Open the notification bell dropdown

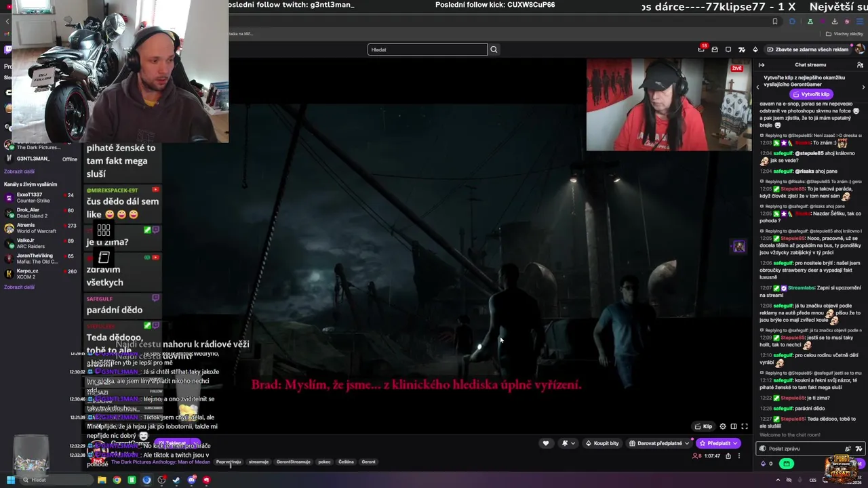568,443
